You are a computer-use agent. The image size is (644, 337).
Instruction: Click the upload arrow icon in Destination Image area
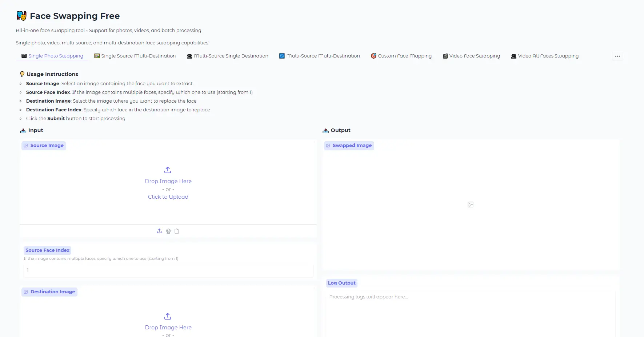point(168,316)
